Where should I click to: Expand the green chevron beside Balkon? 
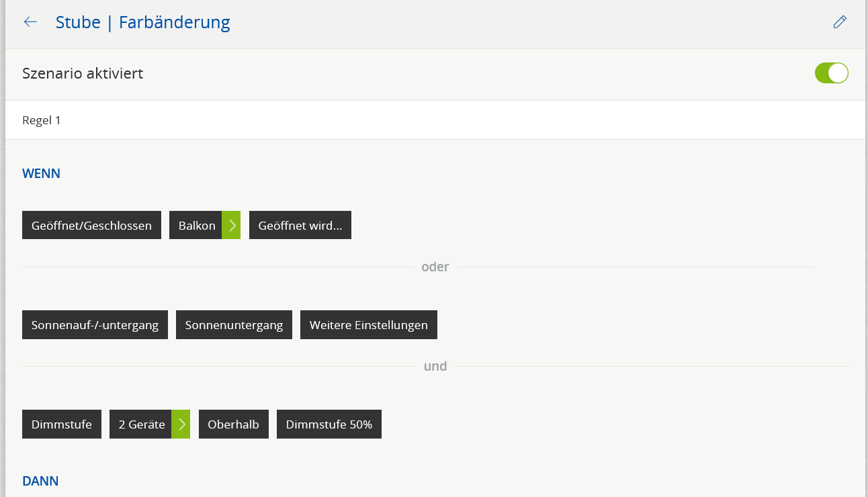point(231,226)
